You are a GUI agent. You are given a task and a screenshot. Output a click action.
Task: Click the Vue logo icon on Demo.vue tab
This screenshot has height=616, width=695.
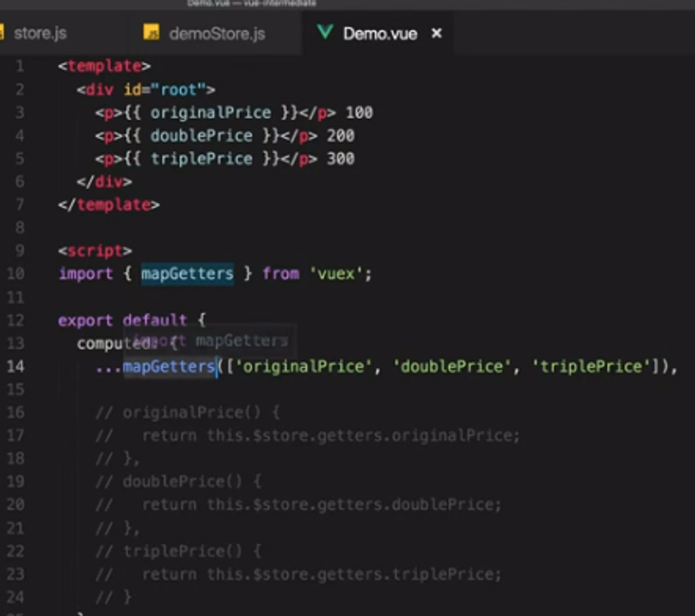click(325, 32)
